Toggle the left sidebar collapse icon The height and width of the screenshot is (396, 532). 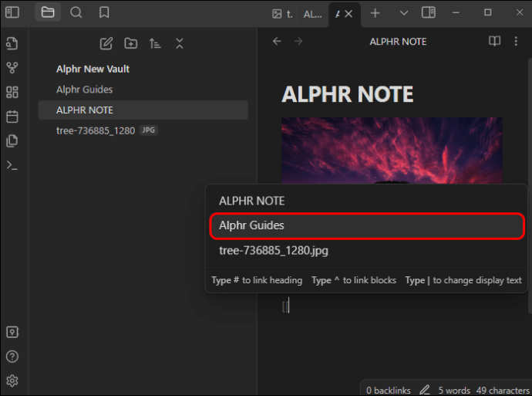(x=12, y=12)
